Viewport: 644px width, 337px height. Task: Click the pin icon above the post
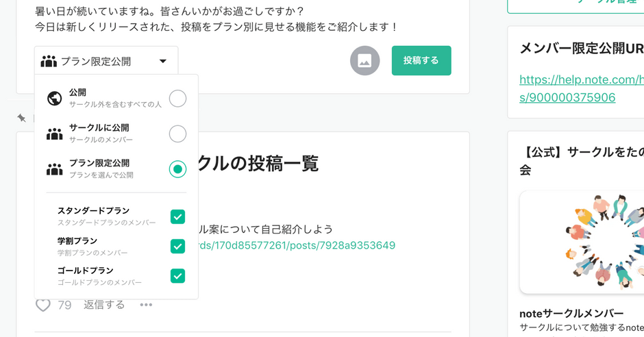click(x=21, y=118)
